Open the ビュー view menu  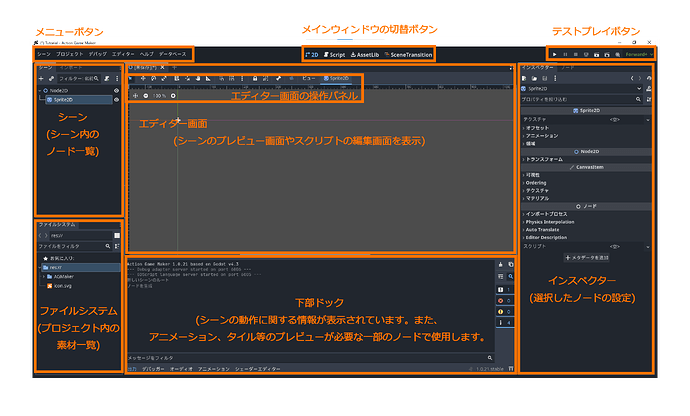click(x=308, y=78)
